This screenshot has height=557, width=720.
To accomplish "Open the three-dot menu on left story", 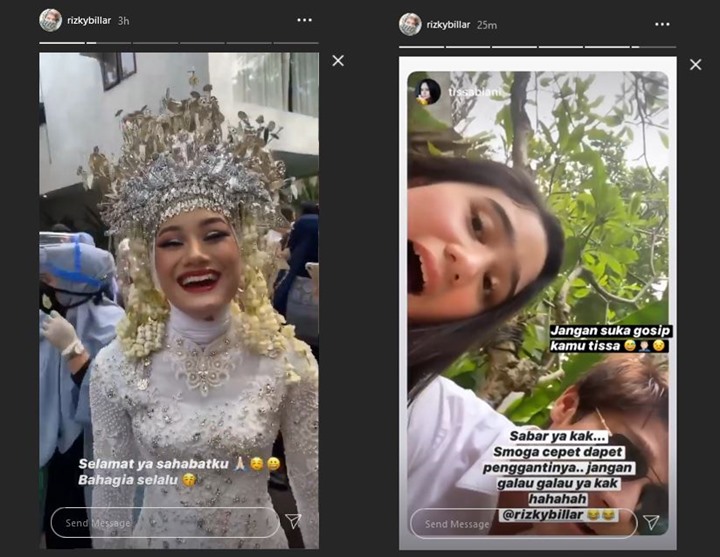I will pos(304,20).
